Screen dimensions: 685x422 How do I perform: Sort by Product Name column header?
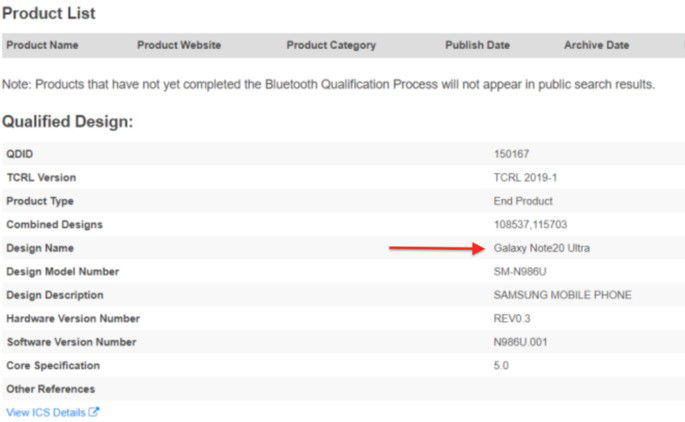pos(42,45)
